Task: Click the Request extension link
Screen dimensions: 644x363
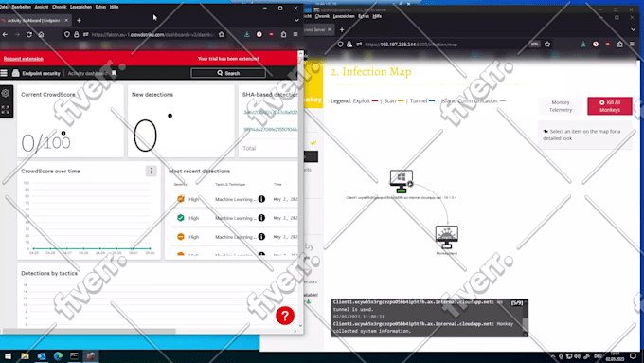Action: click(24, 59)
